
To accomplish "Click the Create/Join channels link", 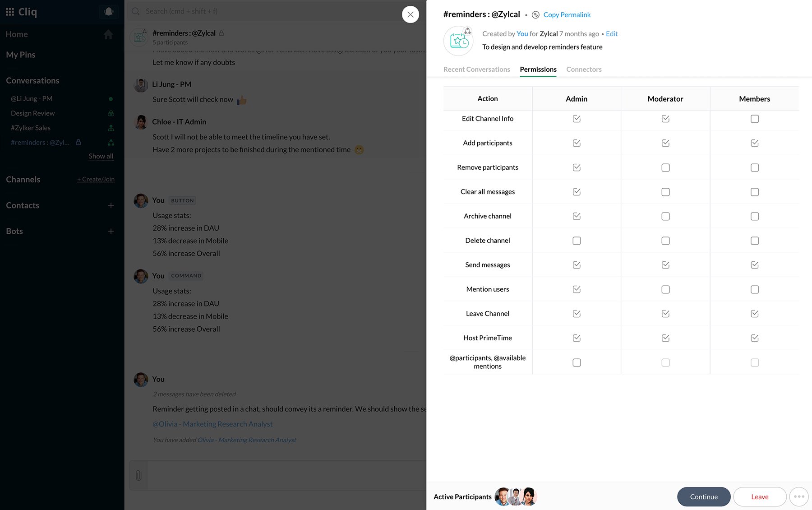I will coord(96,179).
